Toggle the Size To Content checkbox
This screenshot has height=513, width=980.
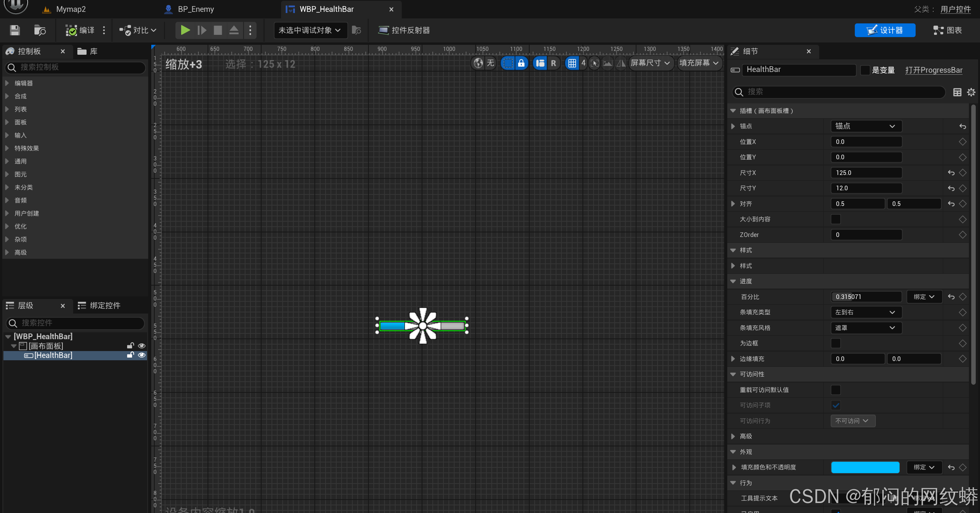[836, 219]
